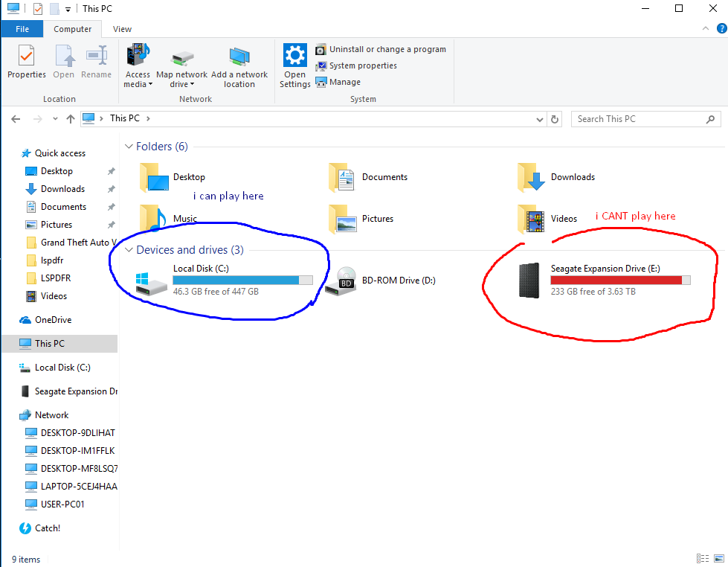This screenshot has width=728, height=567.
Task: Open the Access media dropdown arrow
Action: point(150,85)
